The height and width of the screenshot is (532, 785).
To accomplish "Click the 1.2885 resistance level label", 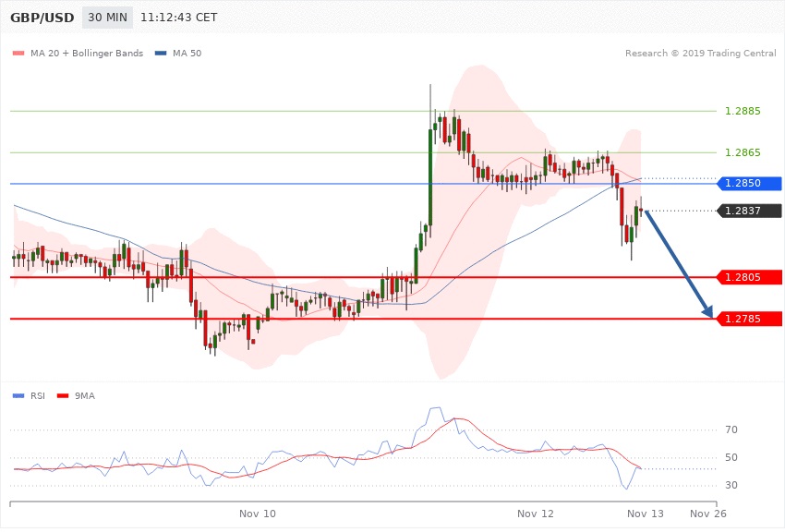I will (x=743, y=112).
